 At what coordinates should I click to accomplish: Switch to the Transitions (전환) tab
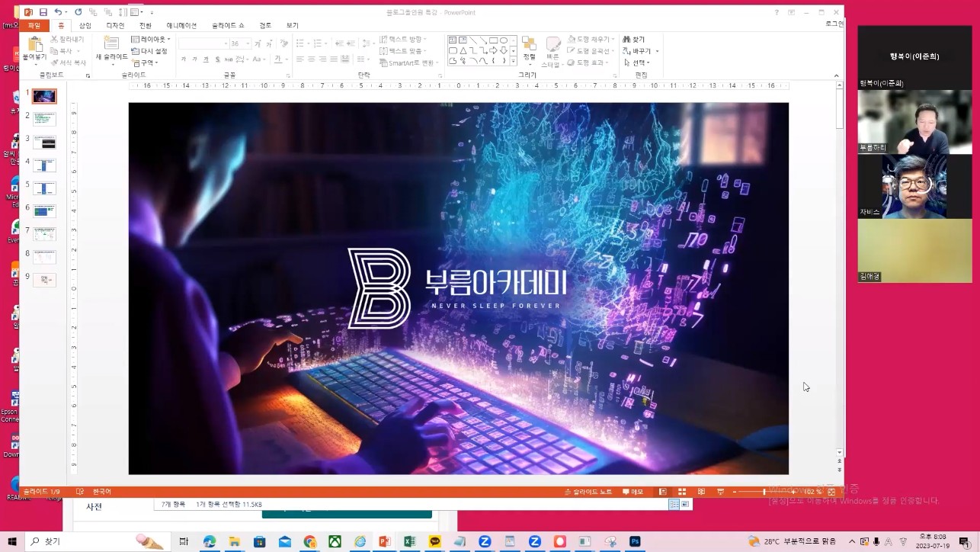point(146,25)
